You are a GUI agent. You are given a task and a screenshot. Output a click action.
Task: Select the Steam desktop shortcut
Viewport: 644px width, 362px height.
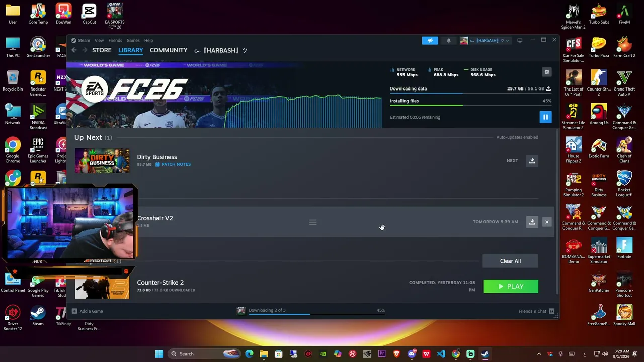tap(38, 316)
